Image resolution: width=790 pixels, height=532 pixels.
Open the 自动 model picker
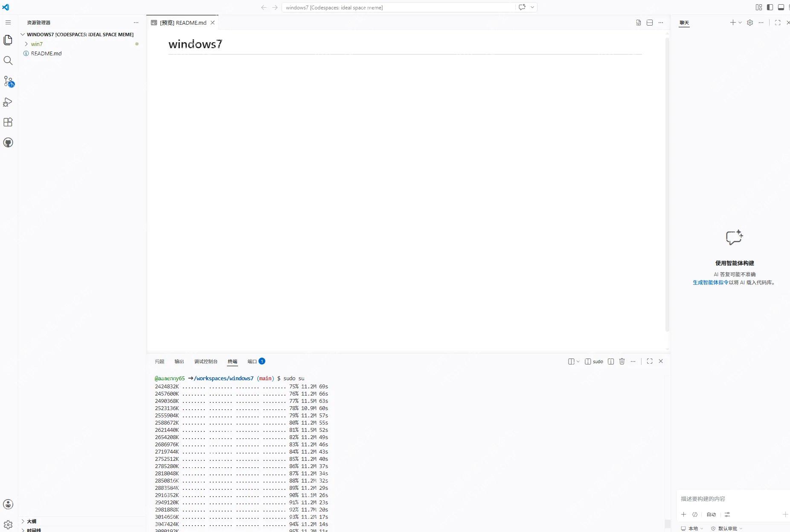(x=711, y=515)
